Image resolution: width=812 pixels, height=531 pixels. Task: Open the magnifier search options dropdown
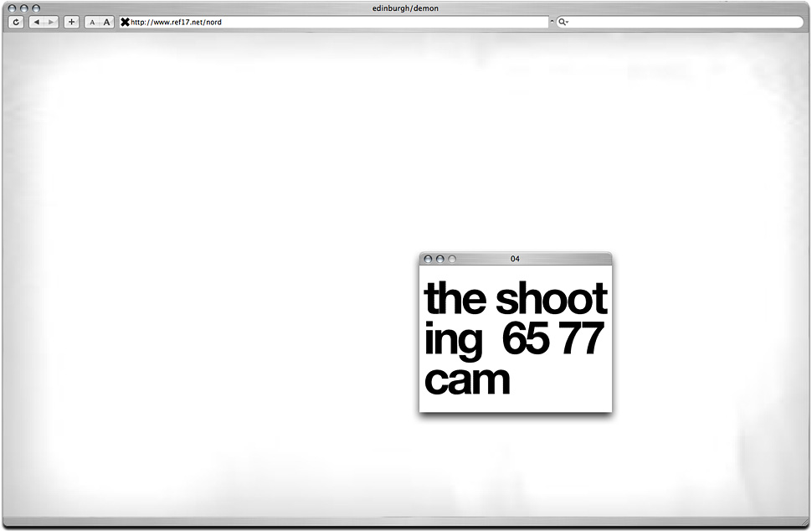(x=563, y=22)
